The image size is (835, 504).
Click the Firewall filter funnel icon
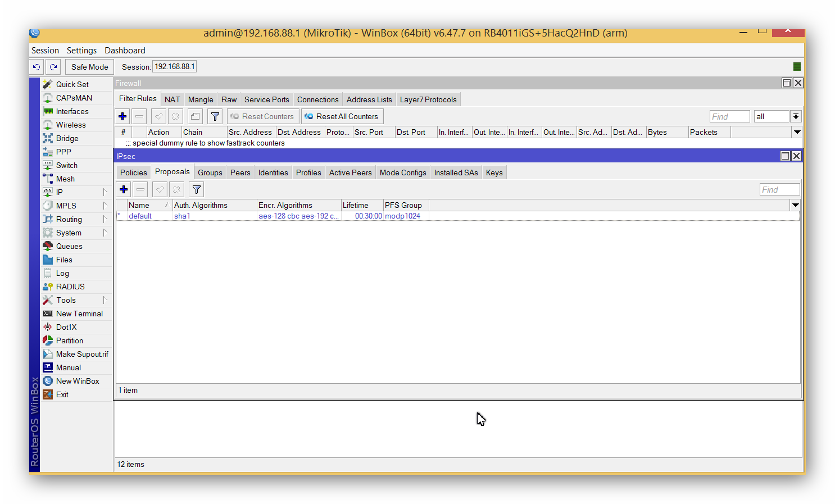click(x=215, y=116)
